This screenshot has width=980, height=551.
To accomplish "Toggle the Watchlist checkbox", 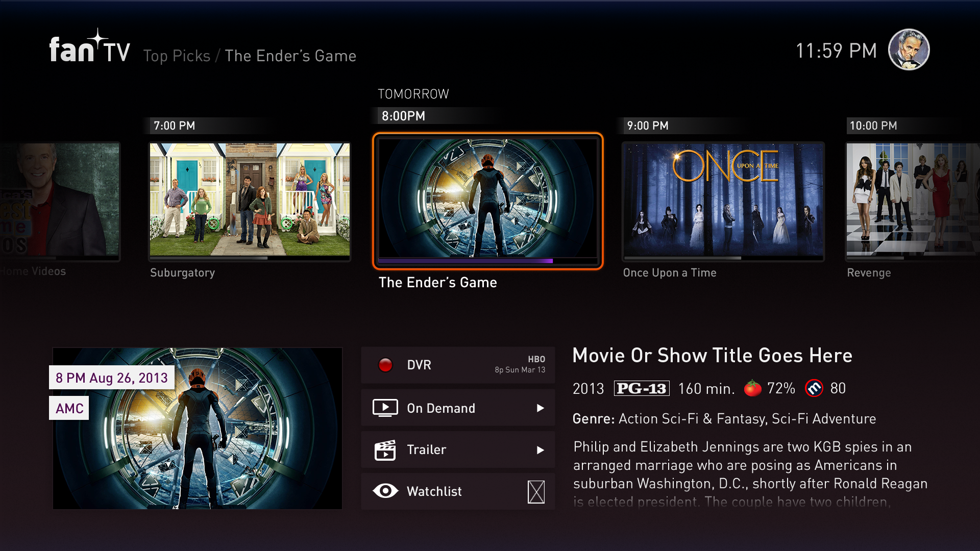I will [536, 492].
